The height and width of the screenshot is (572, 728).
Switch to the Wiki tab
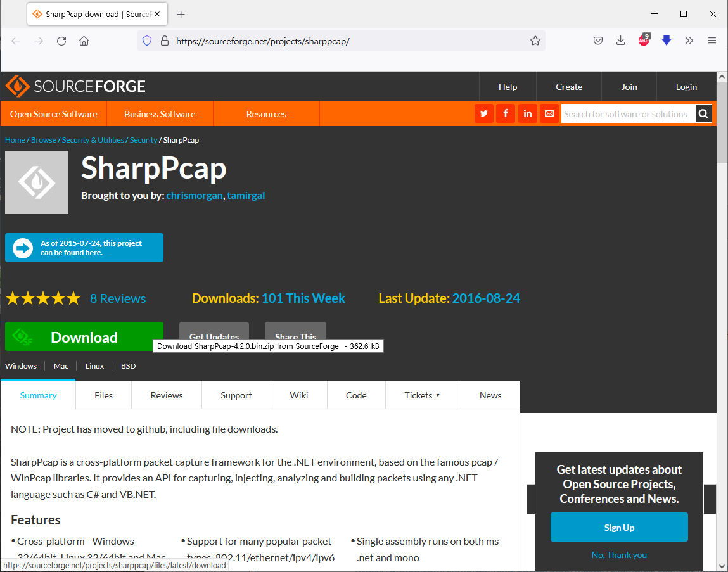pos(299,395)
